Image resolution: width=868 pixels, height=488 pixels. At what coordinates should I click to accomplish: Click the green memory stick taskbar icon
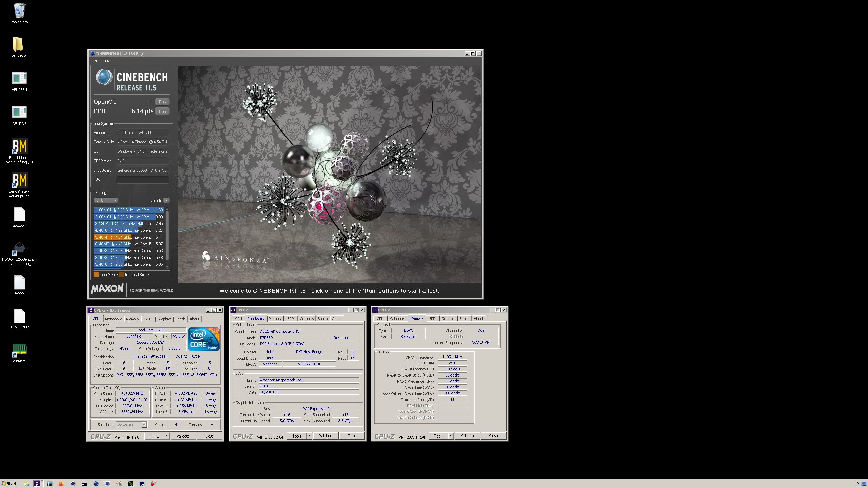tap(131, 484)
